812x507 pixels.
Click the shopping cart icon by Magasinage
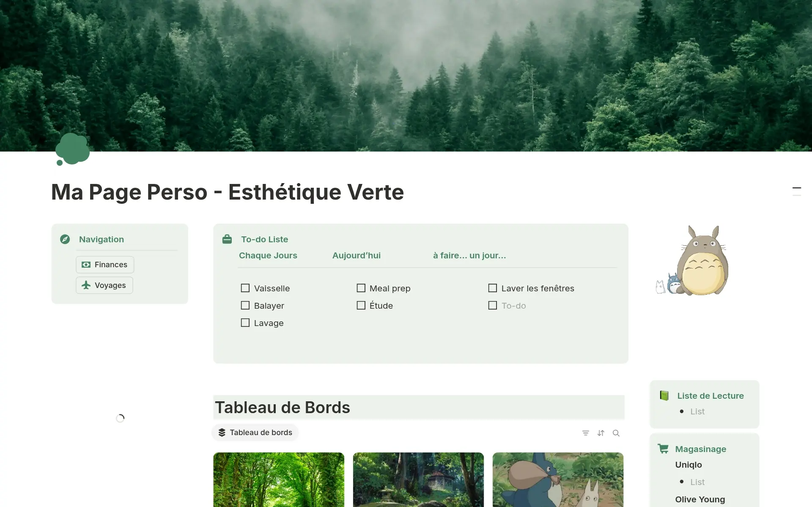coord(663,449)
